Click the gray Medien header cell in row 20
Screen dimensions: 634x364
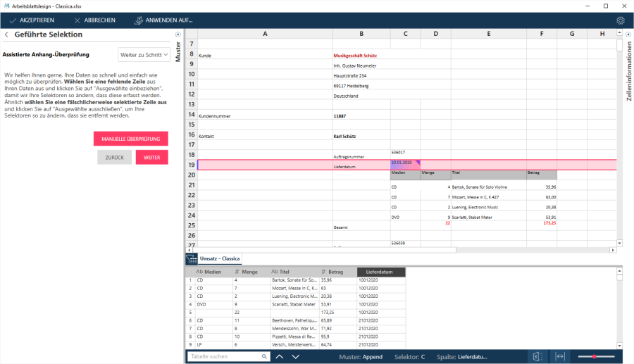[406, 175]
